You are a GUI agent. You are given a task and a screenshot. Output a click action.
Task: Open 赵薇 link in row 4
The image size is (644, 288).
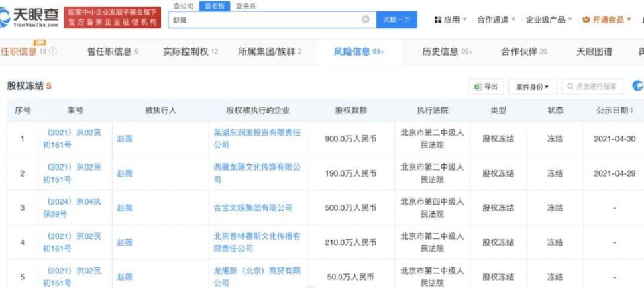click(x=125, y=242)
